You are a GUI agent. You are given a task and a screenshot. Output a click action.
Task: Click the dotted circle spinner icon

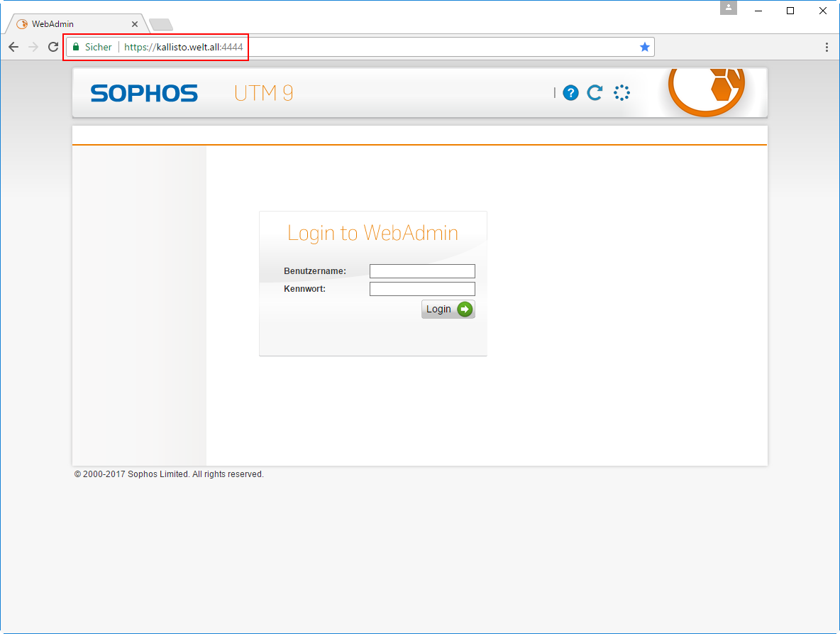[x=621, y=93]
